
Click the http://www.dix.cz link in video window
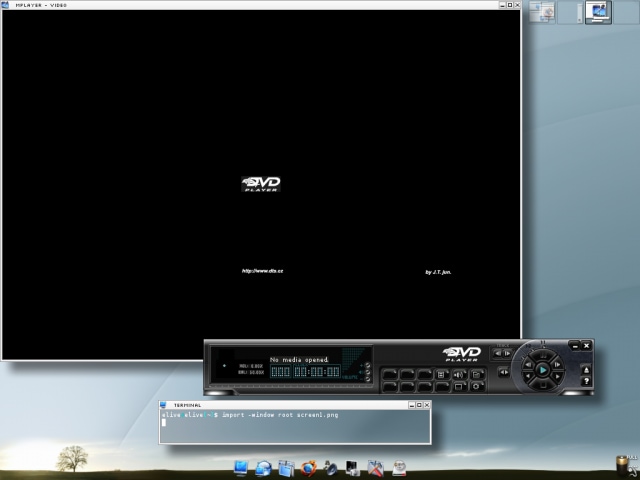(x=262, y=271)
